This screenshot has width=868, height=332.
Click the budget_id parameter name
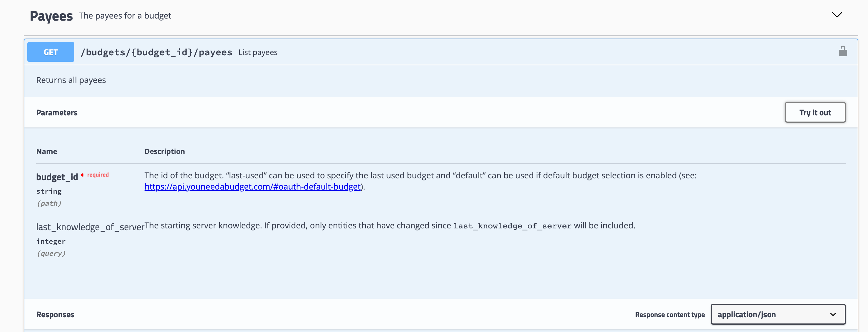(57, 177)
